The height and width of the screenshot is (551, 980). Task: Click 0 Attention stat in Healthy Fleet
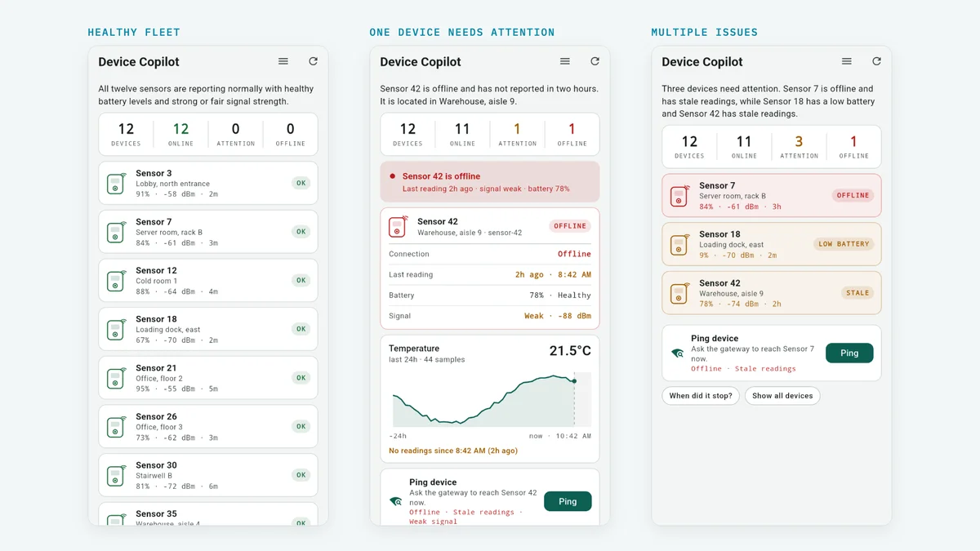coord(235,134)
